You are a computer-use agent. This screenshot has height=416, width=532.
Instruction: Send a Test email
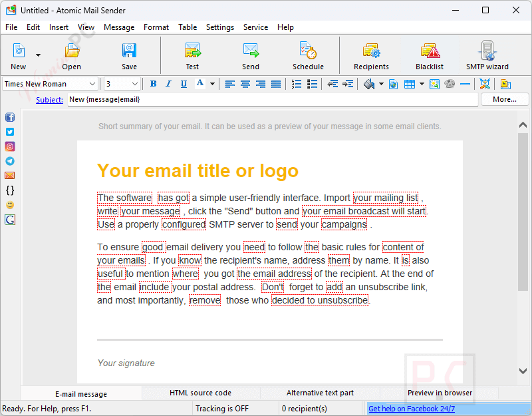(192, 56)
